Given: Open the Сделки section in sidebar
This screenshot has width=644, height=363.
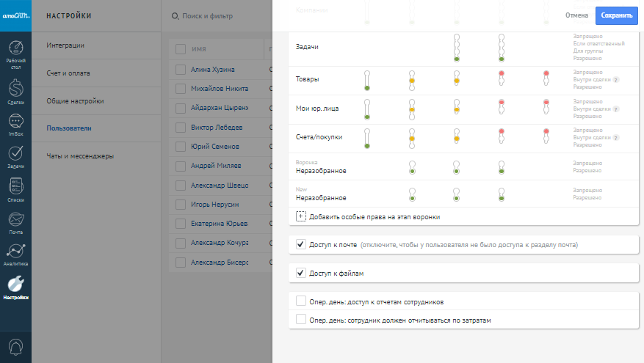Looking at the screenshot, I should tap(15, 92).
